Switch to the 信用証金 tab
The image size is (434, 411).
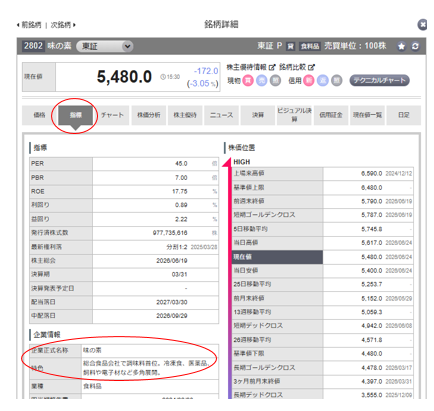(x=331, y=115)
